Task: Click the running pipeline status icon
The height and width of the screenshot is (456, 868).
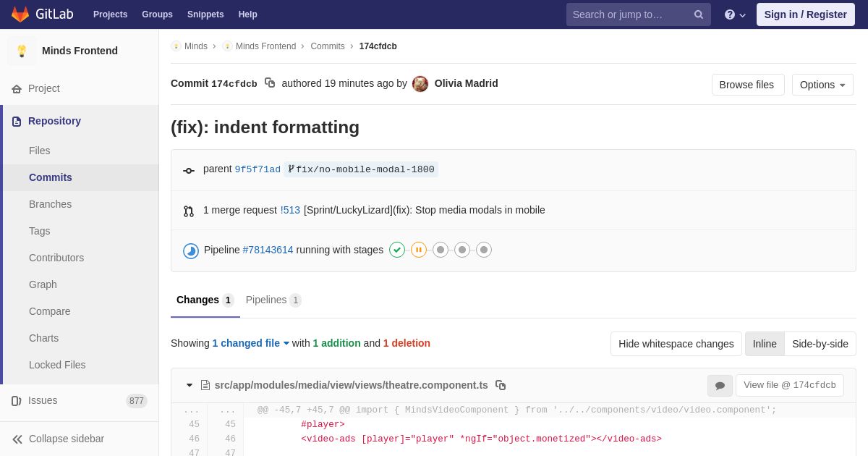Action: click(191, 251)
